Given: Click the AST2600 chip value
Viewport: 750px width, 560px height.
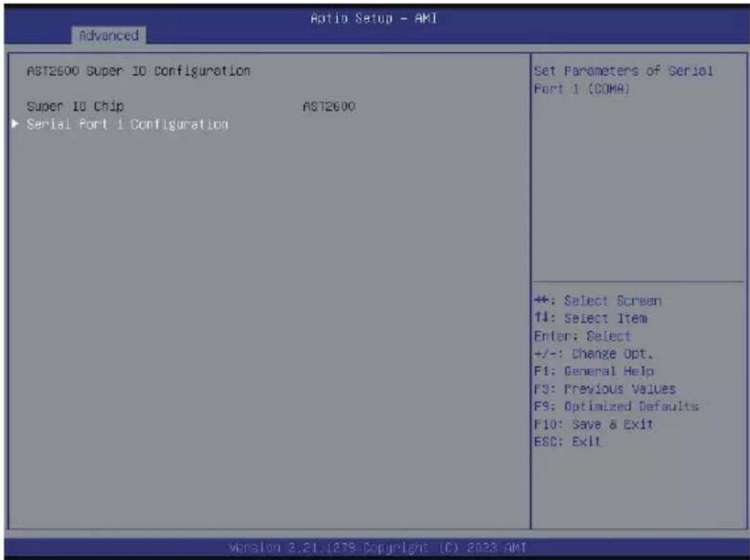Looking at the screenshot, I should point(329,106).
